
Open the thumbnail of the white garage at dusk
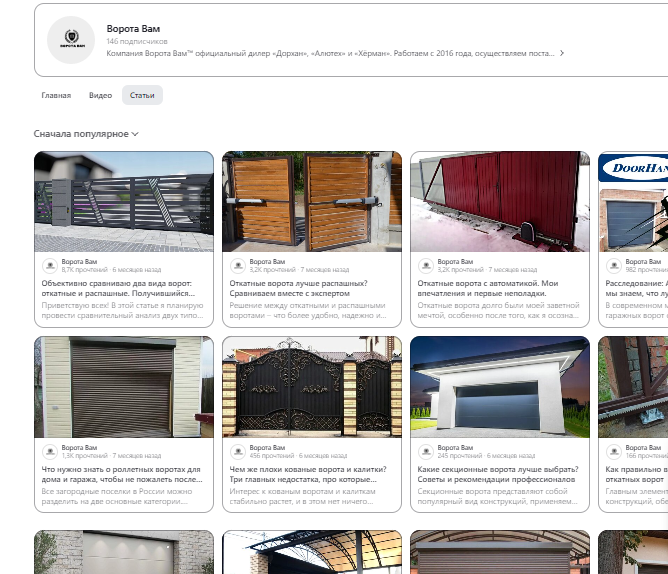pos(500,387)
